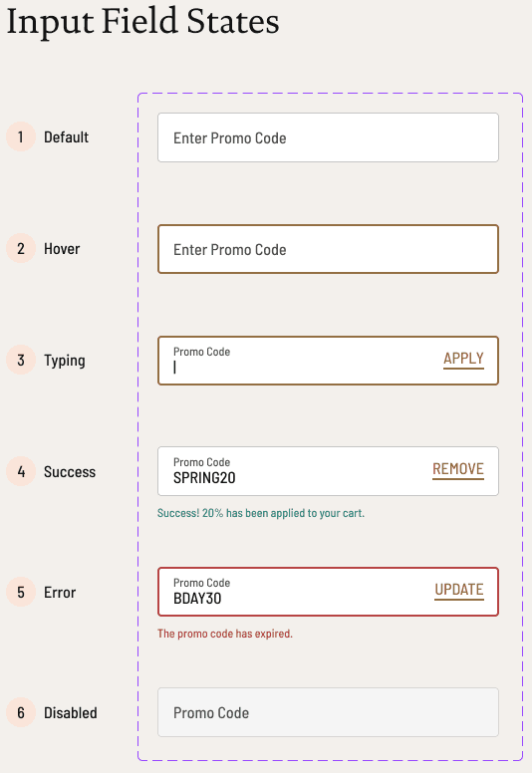Click the Input Field States heading
532x773 pixels.
coord(143,22)
